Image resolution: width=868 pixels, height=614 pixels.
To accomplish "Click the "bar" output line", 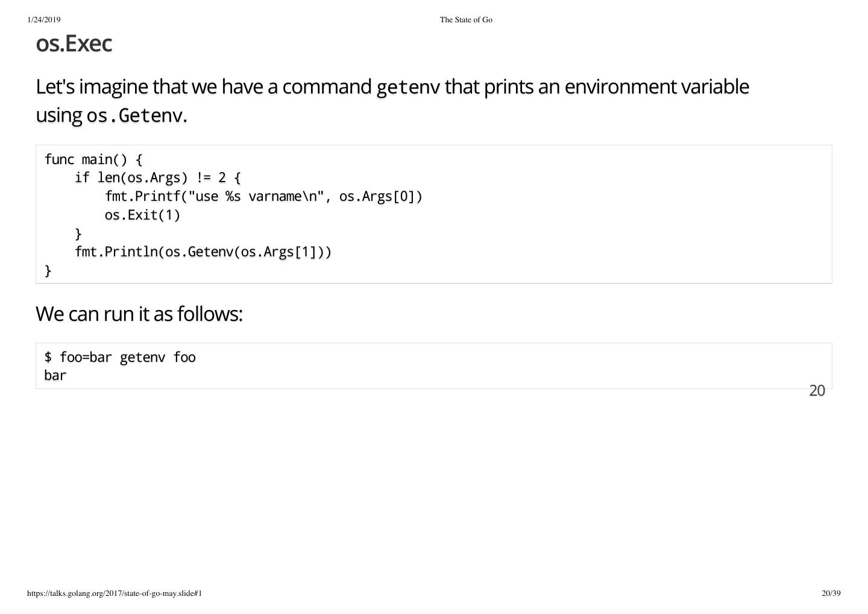I will pyautogui.click(x=55, y=376).
